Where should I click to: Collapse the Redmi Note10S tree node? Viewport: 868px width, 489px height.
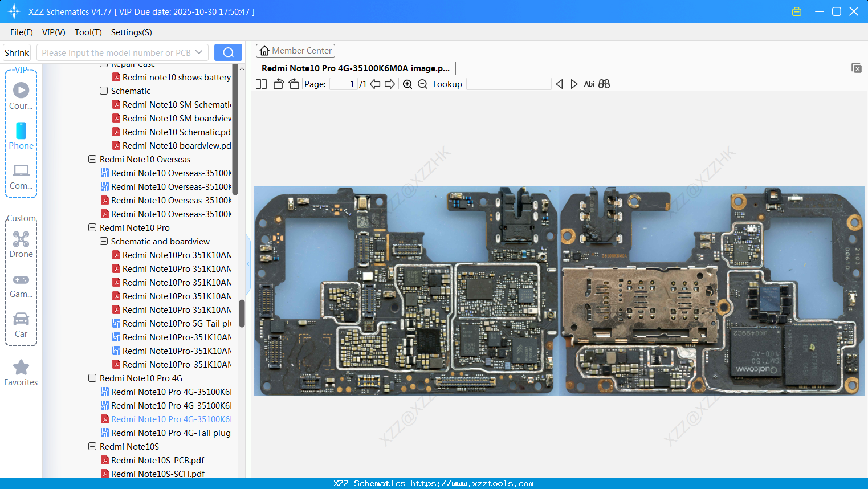(92, 447)
